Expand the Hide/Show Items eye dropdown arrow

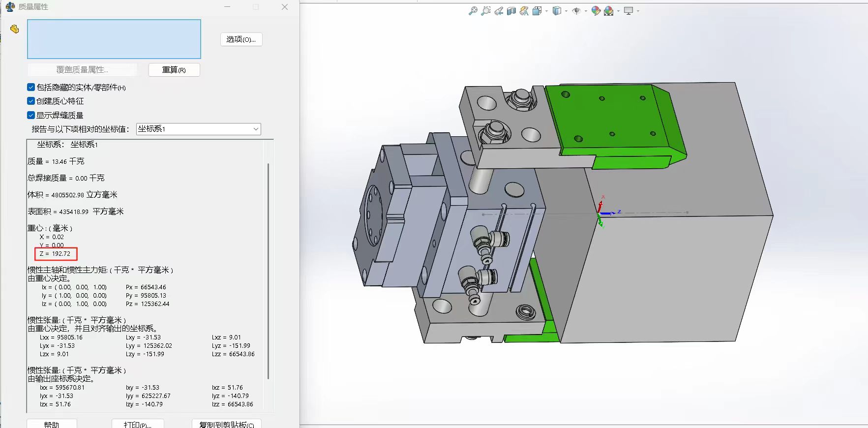(x=586, y=11)
